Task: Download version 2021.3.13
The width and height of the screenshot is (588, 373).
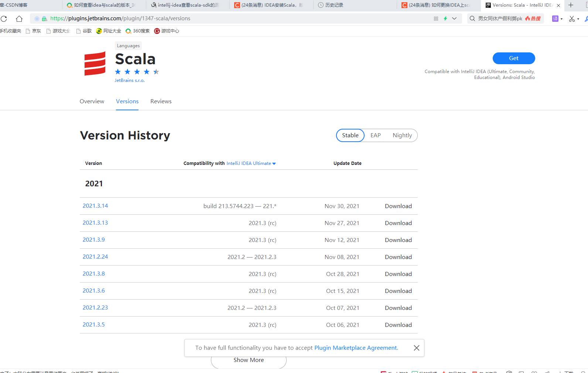Action: [398, 223]
